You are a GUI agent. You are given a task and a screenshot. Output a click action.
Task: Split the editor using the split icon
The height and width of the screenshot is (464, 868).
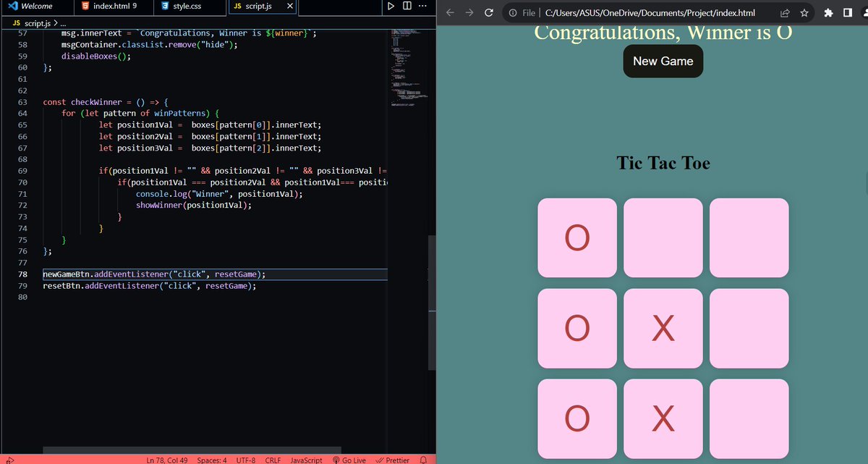point(407,7)
